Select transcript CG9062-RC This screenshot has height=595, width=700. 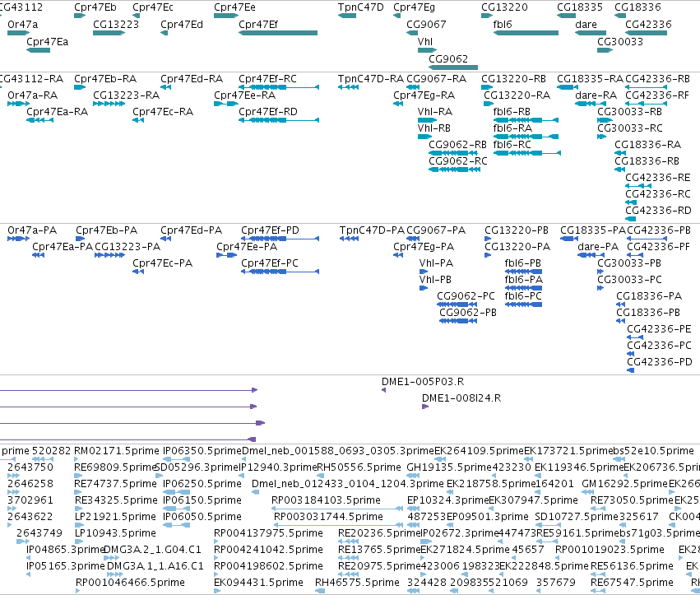pyautogui.click(x=454, y=170)
